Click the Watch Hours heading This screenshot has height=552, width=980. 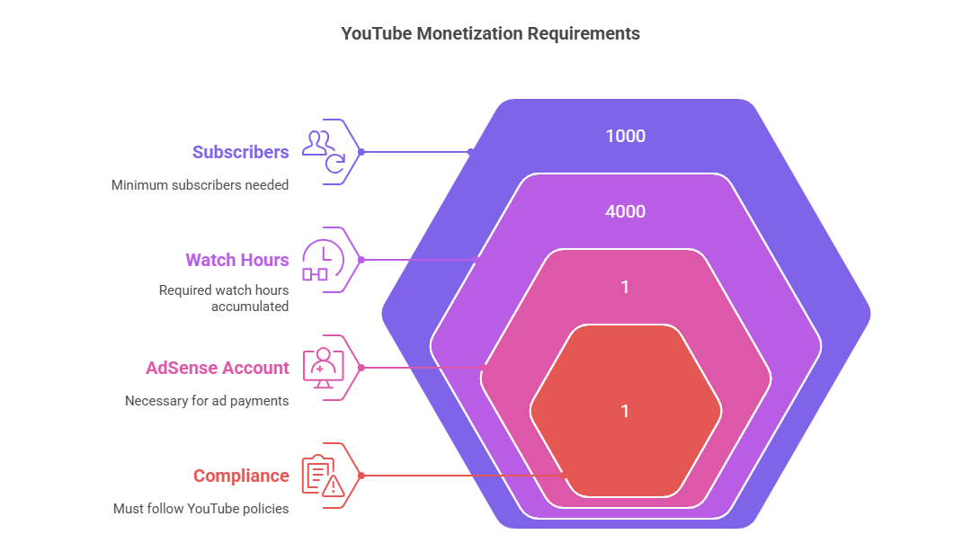(237, 260)
